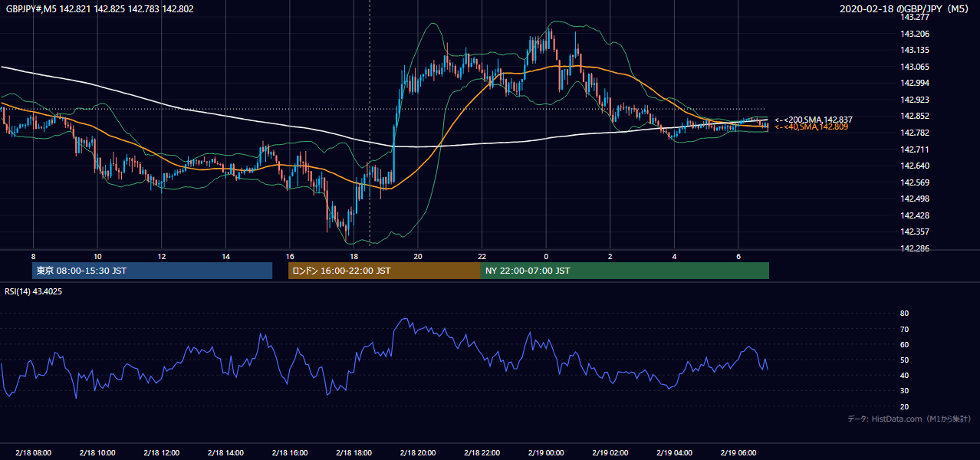Click hour label 12 under the price chart
Screen dimensions: 980x460
[162, 256]
